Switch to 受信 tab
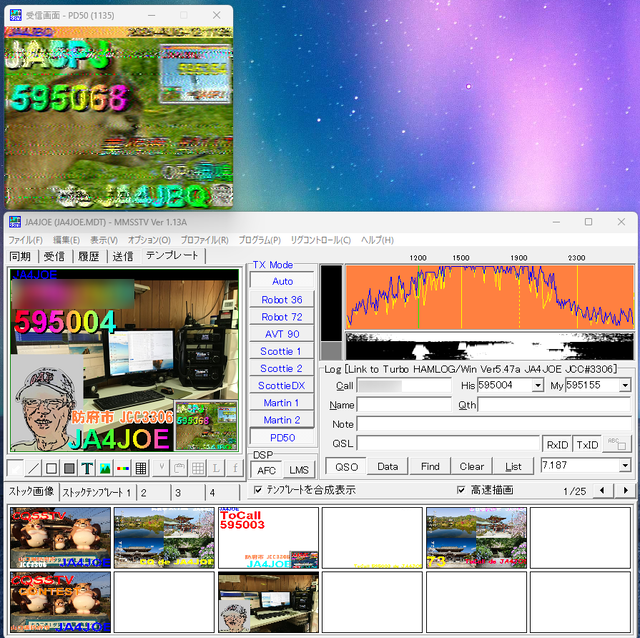The width and height of the screenshot is (640, 638). pos(54,256)
